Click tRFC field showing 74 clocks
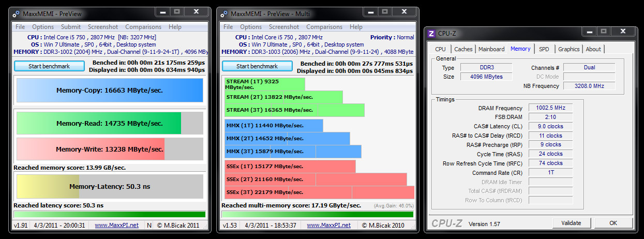 pyautogui.click(x=551, y=163)
